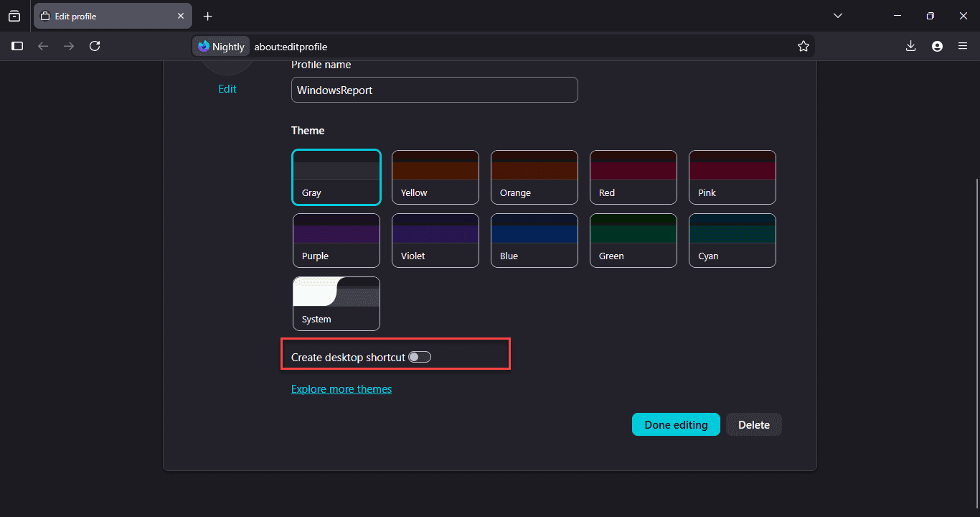
Task: Open a new tab with plus icon
Action: pyautogui.click(x=208, y=16)
